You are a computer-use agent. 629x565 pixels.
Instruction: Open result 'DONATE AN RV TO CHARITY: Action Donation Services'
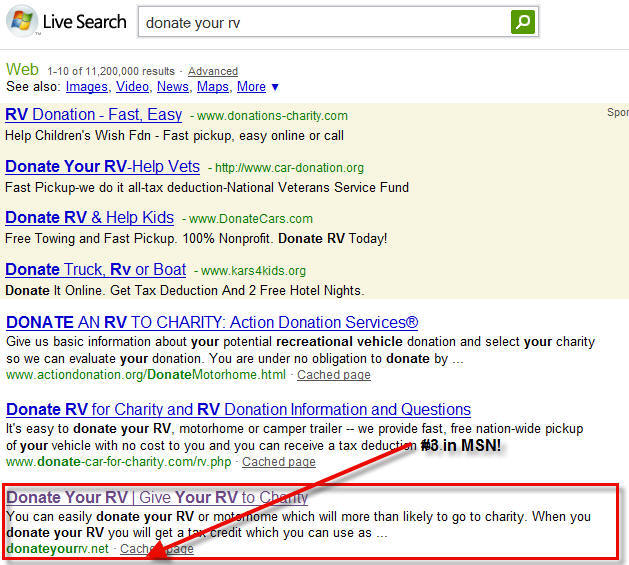[x=212, y=323]
